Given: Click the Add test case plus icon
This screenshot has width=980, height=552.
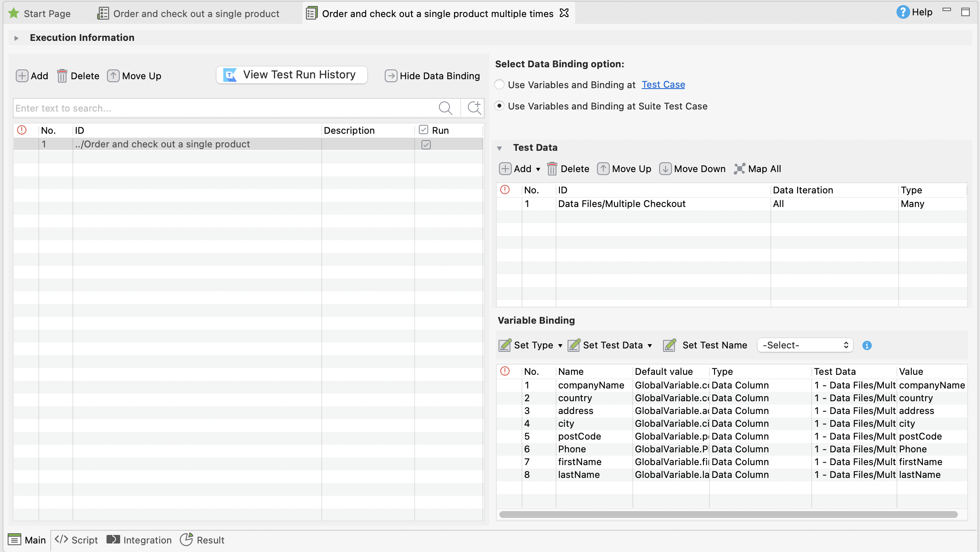Looking at the screenshot, I should pos(22,76).
